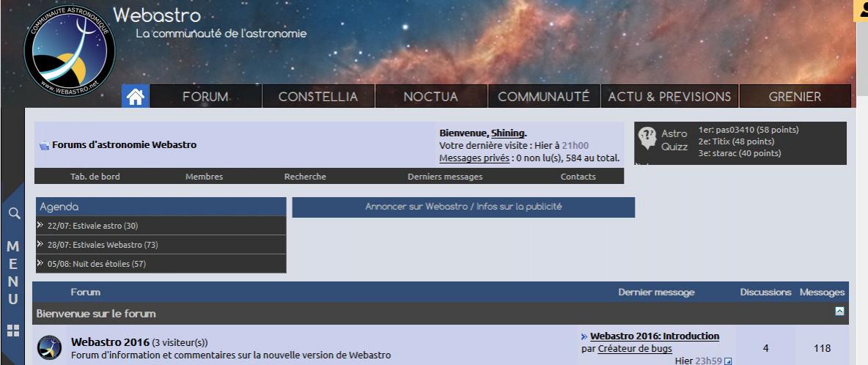
Task: Open Webastro 2016: Introduction last message
Action: point(655,336)
